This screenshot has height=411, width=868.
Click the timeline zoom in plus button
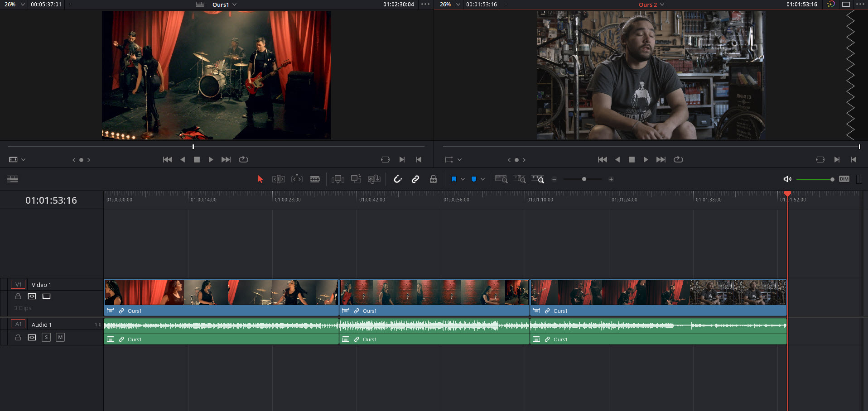(611, 179)
